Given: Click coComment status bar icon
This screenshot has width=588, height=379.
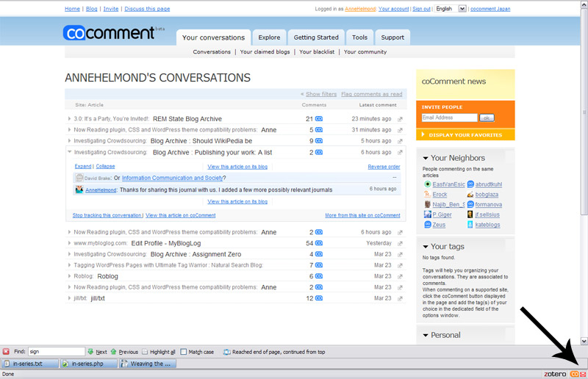Looking at the screenshot, I should [574, 374].
